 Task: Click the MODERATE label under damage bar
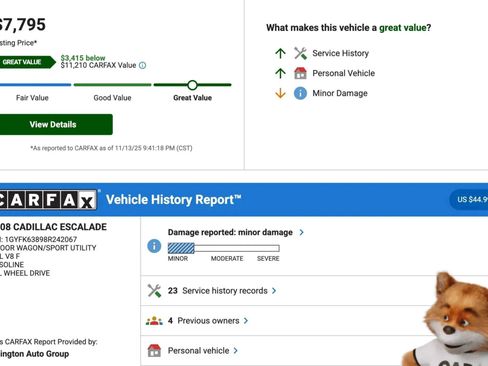point(227,258)
